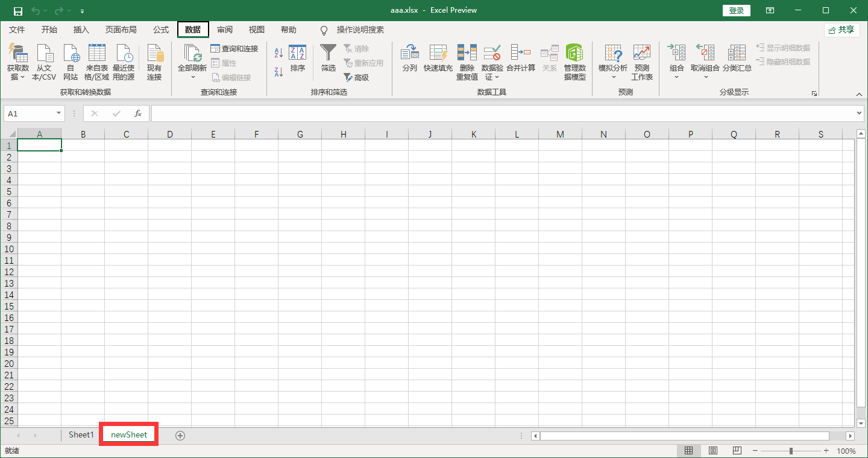Click the zoom slider in status bar
Viewport: 868px width, 458px height.
click(x=791, y=451)
